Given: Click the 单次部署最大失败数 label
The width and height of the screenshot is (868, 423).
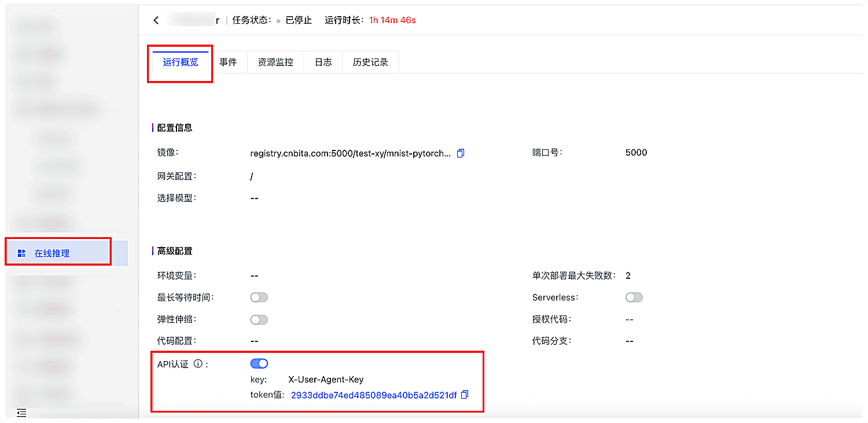Looking at the screenshot, I should [x=574, y=275].
